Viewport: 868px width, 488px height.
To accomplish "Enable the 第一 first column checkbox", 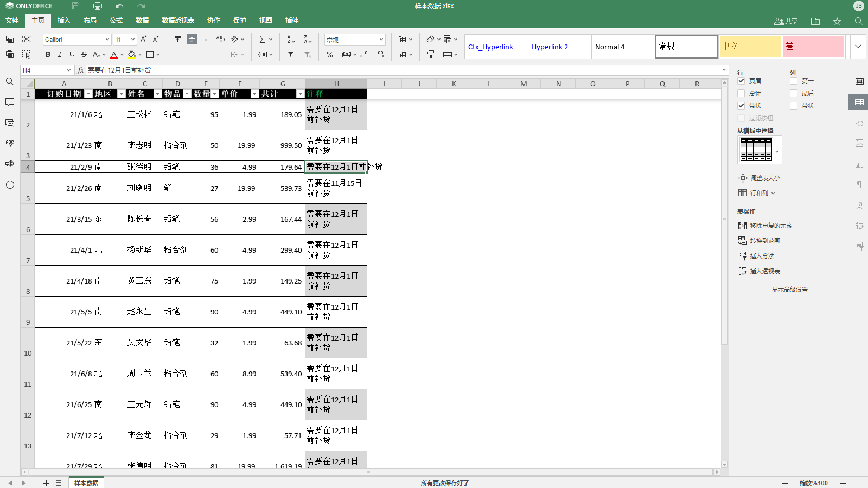I will click(794, 81).
